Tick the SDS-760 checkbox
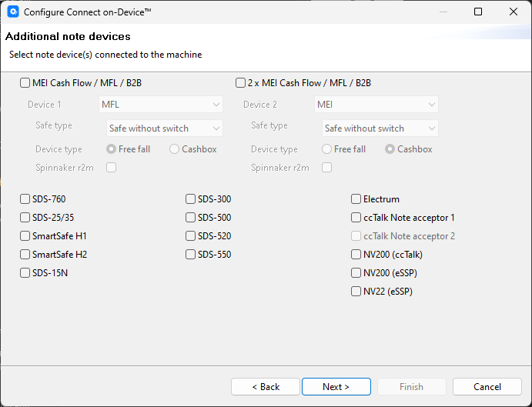Image resolution: width=532 pixels, height=407 pixels. 25,199
